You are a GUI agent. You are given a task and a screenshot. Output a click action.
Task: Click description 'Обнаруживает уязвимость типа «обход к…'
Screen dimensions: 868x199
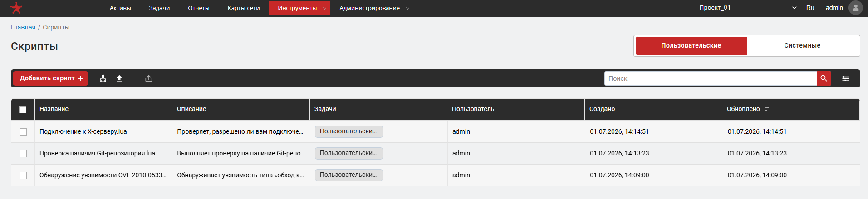click(x=240, y=175)
